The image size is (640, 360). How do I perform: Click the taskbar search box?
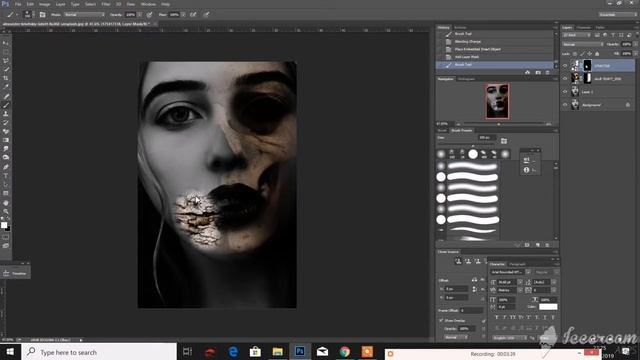99,352
